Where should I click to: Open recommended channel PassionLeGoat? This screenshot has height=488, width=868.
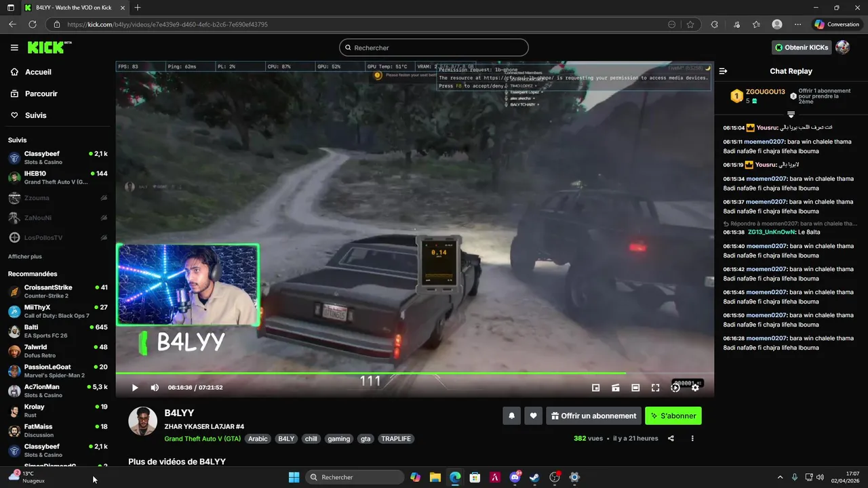(58, 371)
